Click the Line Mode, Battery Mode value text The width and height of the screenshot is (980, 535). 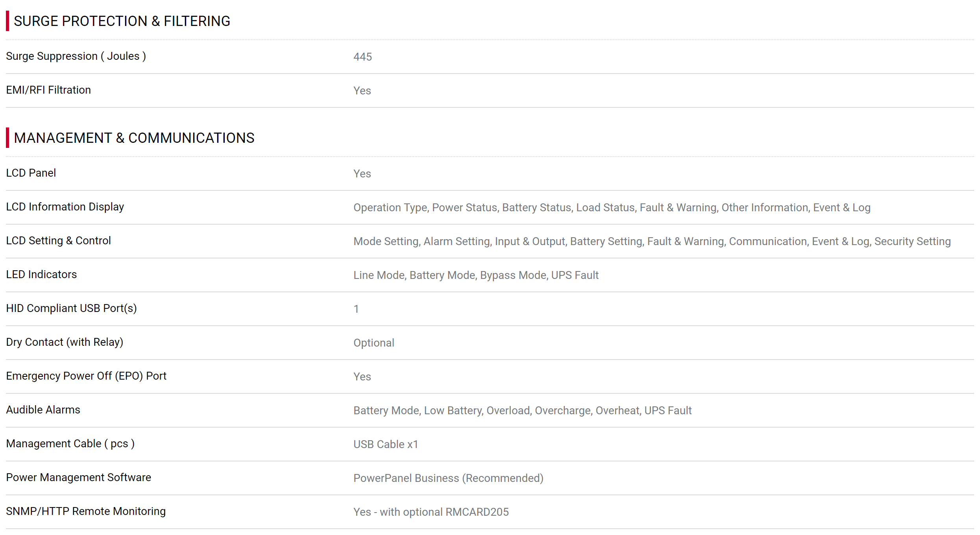(x=476, y=275)
